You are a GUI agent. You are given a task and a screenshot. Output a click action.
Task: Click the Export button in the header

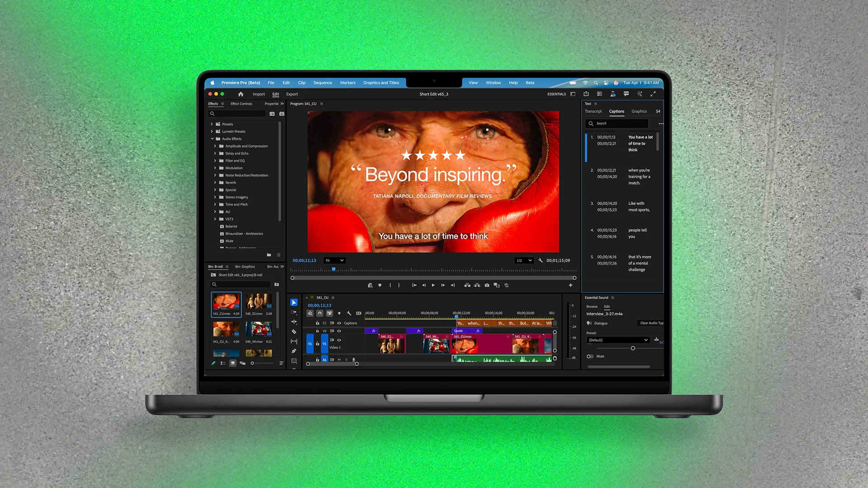tap(292, 94)
